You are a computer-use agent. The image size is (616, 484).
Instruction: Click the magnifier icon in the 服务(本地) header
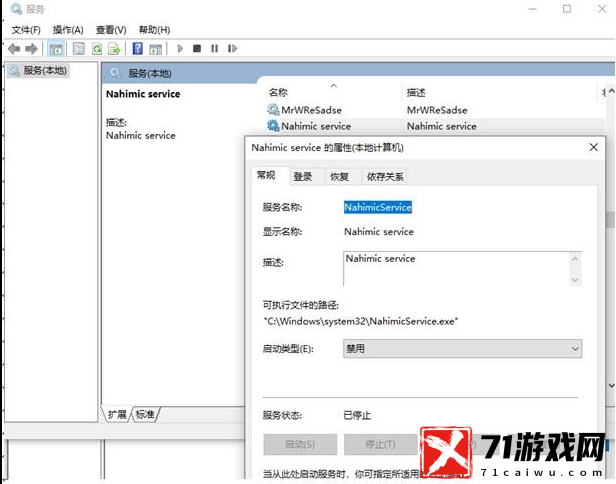(115, 73)
